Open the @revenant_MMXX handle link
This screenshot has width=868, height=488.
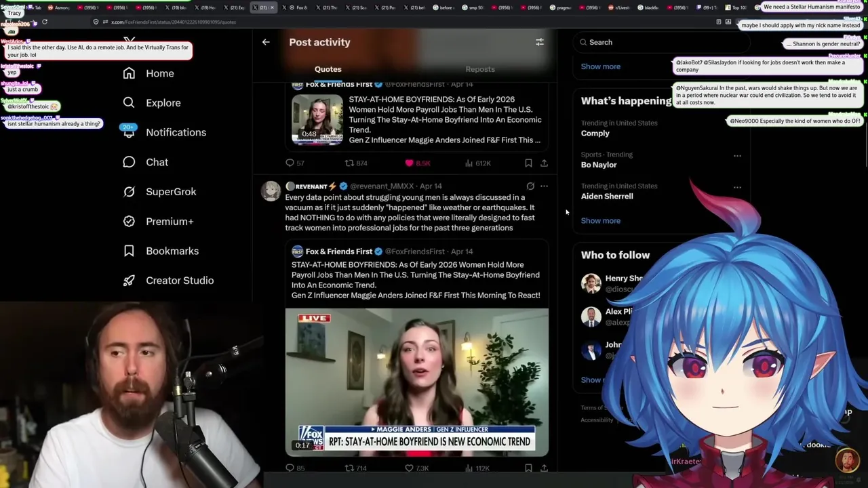(382, 186)
